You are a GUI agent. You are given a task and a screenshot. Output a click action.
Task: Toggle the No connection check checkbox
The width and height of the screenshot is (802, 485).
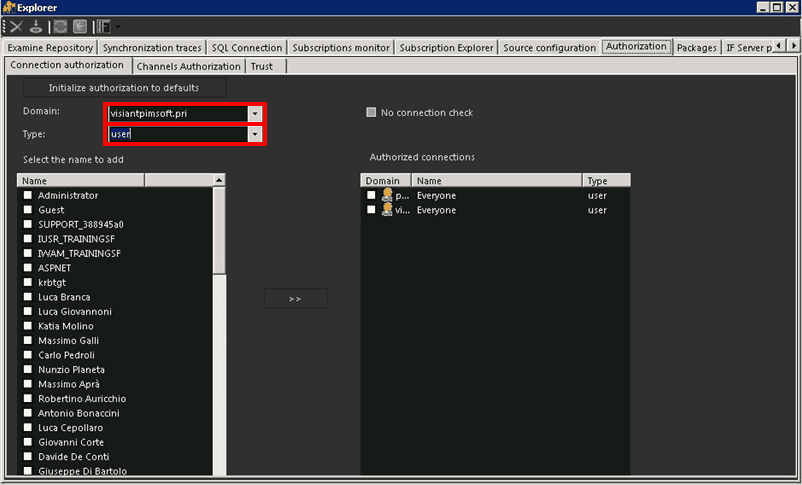[371, 112]
